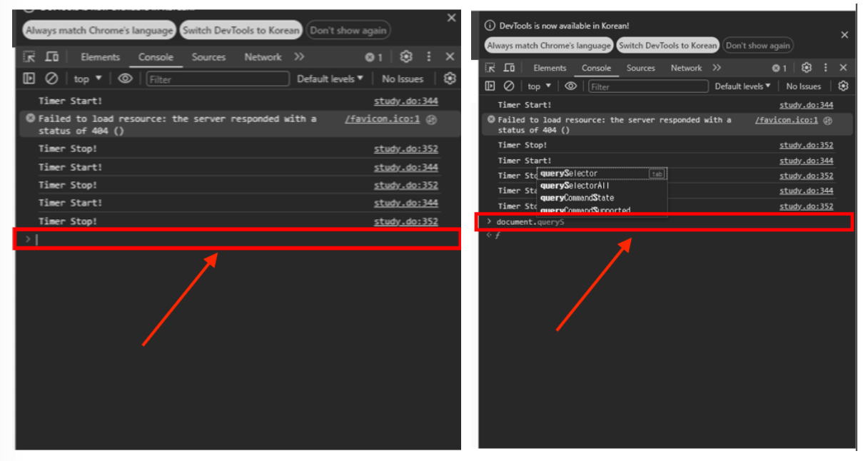This screenshot has height=461, width=868.
Task: Open the top context dropdown in right panel
Action: 539,86
